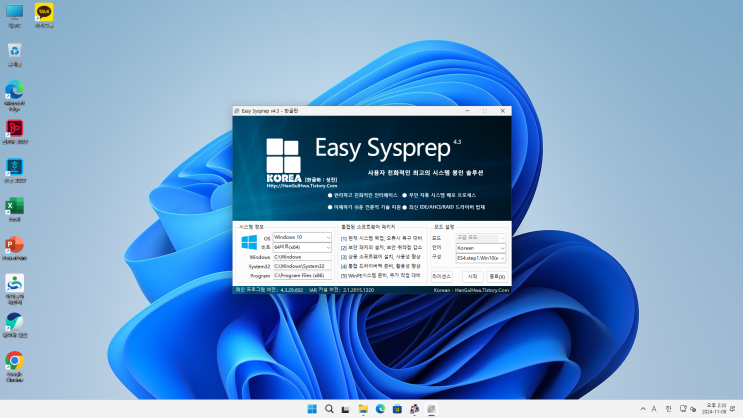Click the 라이센스 button
The image size is (743, 418).
[x=441, y=276]
